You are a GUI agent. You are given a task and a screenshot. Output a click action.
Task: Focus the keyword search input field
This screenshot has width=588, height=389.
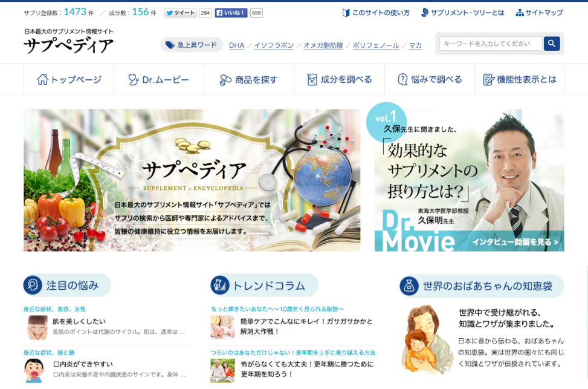[x=491, y=44]
